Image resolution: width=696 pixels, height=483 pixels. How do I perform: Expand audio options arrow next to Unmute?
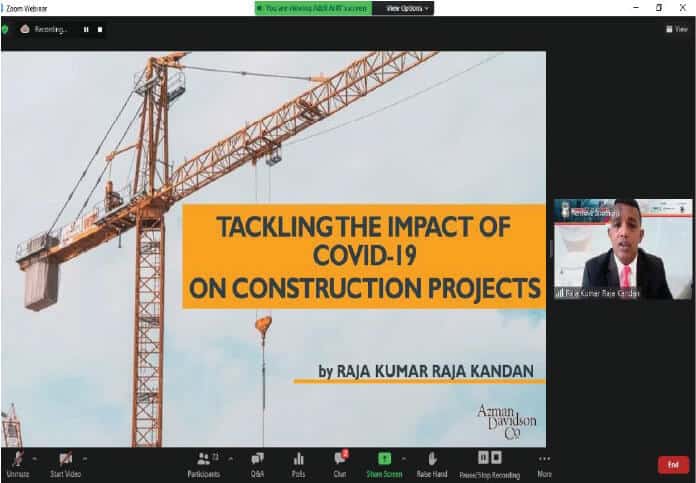tap(35, 459)
